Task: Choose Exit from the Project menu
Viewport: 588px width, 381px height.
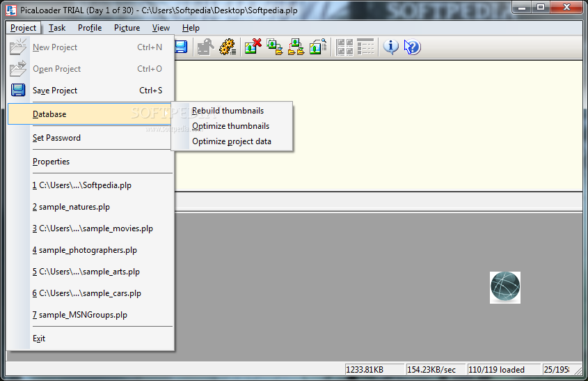Action: tap(90, 339)
